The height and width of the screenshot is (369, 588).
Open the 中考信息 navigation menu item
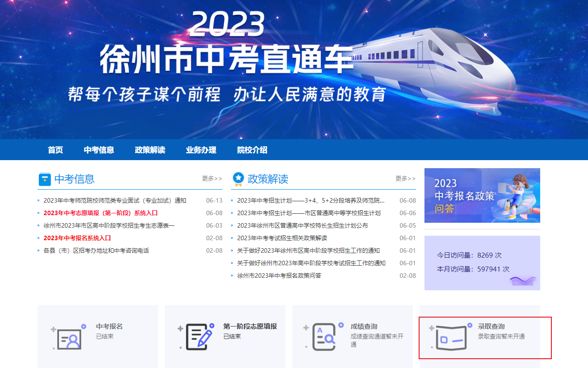click(99, 150)
